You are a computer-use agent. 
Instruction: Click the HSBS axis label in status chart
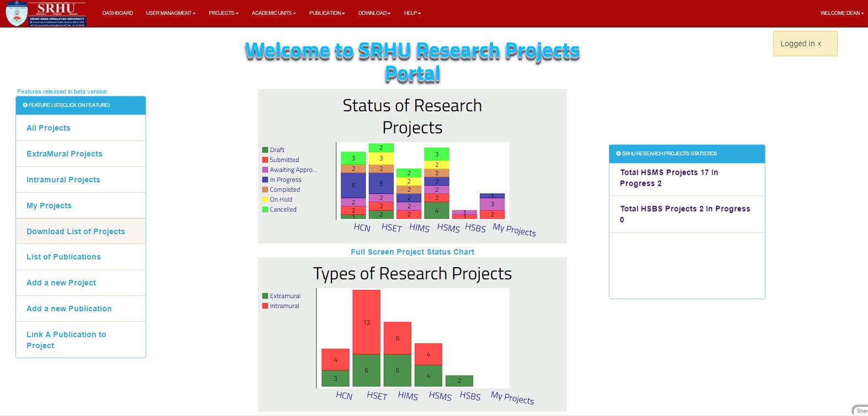pyautogui.click(x=475, y=228)
